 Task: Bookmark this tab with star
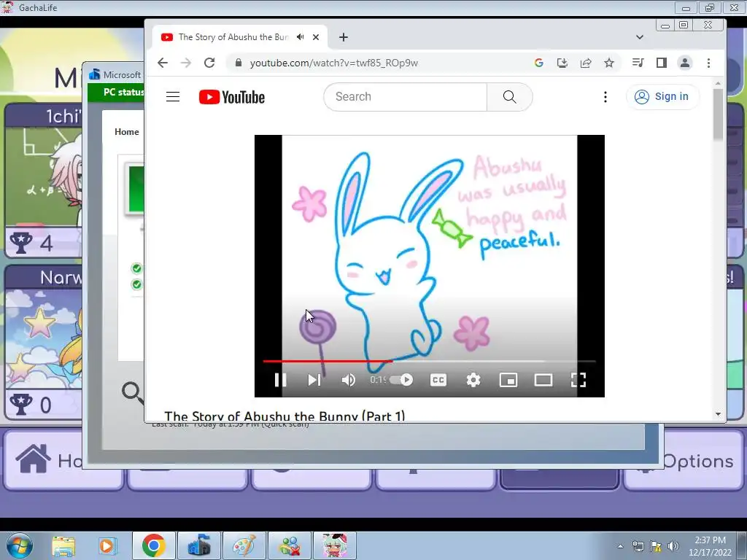[609, 63]
